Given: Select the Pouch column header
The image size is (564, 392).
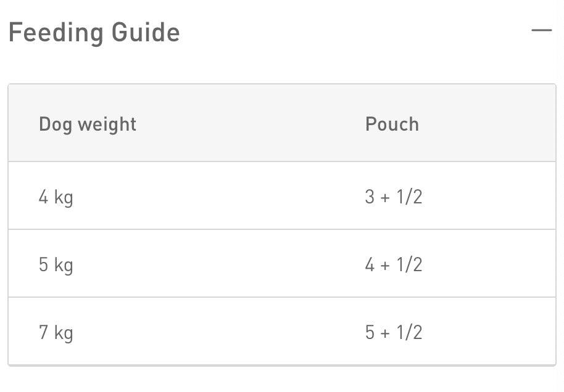Looking at the screenshot, I should (x=392, y=125).
